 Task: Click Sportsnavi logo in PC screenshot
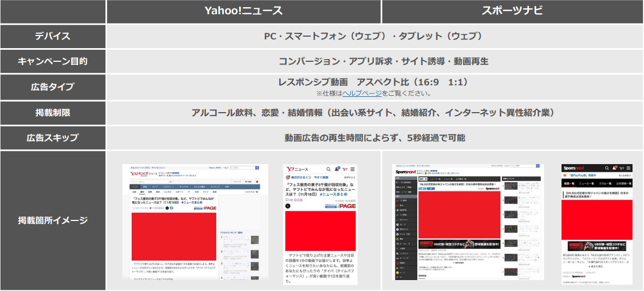pos(406,172)
